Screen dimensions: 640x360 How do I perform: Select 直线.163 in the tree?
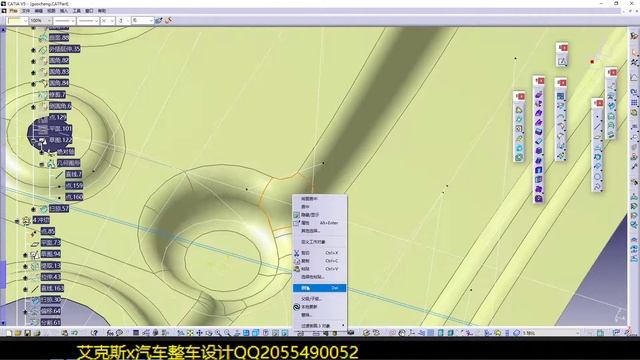point(52,289)
